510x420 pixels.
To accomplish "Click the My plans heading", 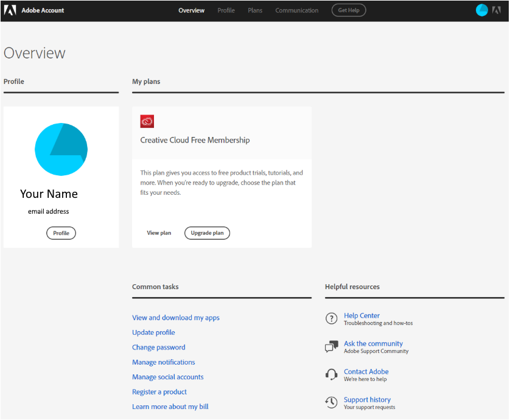I will [x=146, y=82].
